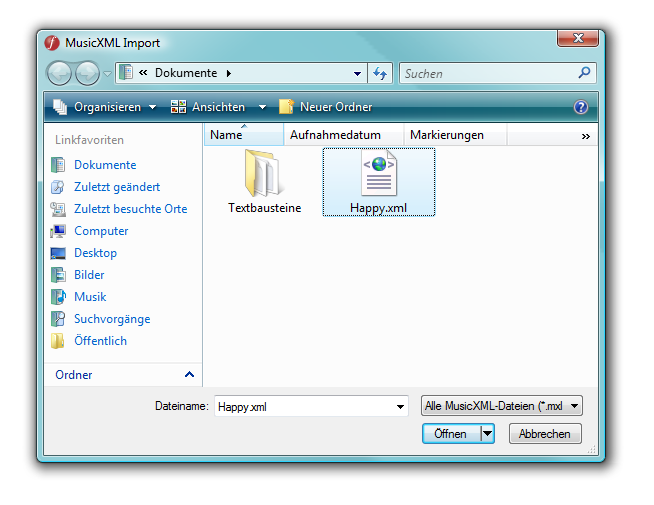Viewport: 654px width, 505px height.
Task: Cancel the dialog with Abbrechen
Action: [x=545, y=434]
